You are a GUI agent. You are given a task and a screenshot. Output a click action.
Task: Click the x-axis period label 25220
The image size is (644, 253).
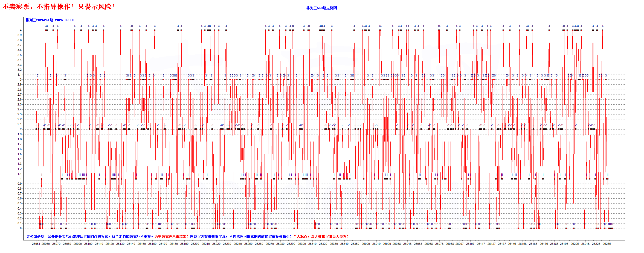coord(216,244)
